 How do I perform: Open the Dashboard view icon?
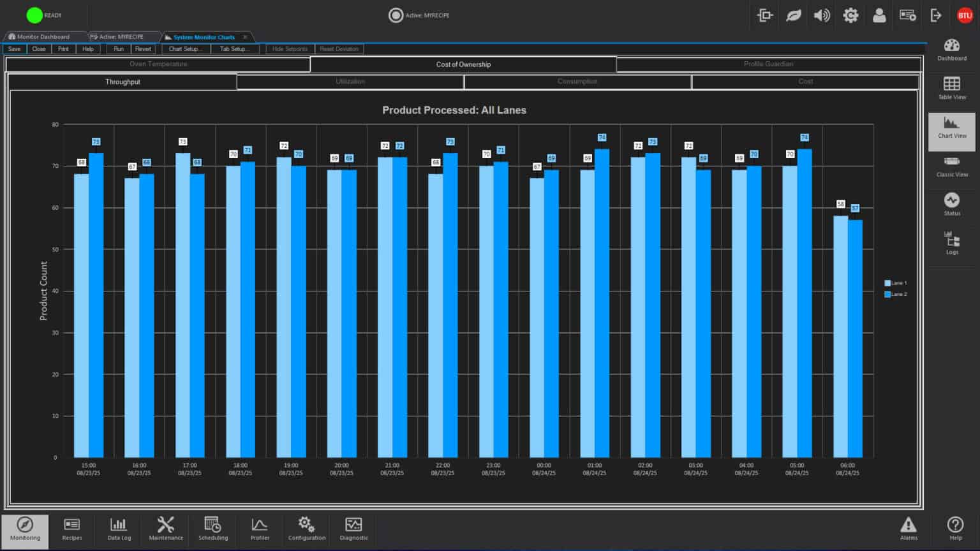pyautogui.click(x=951, y=50)
